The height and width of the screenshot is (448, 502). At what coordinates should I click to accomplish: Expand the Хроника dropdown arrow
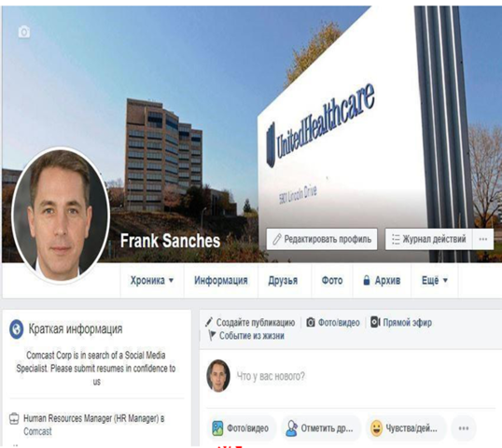tap(171, 281)
